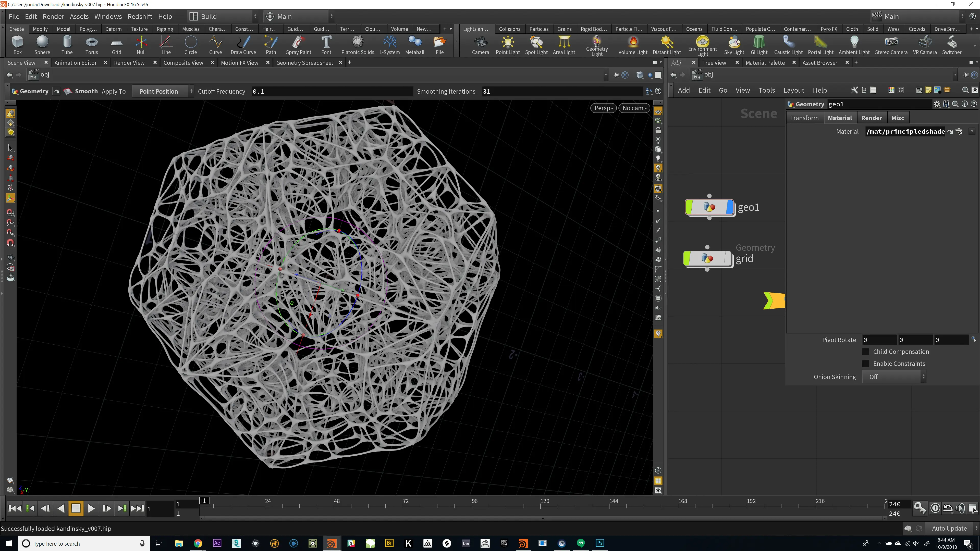The width and height of the screenshot is (980, 551).
Task: Click the Torus shelf tool
Action: (x=92, y=45)
